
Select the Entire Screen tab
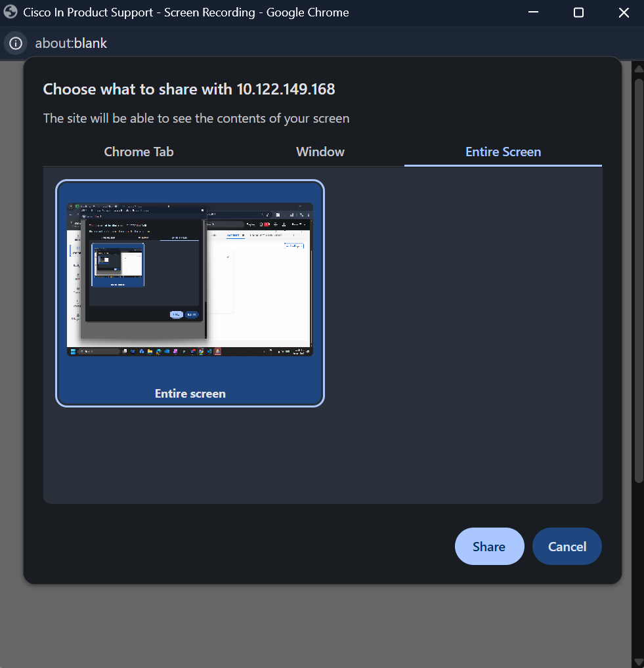pos(503,152)
